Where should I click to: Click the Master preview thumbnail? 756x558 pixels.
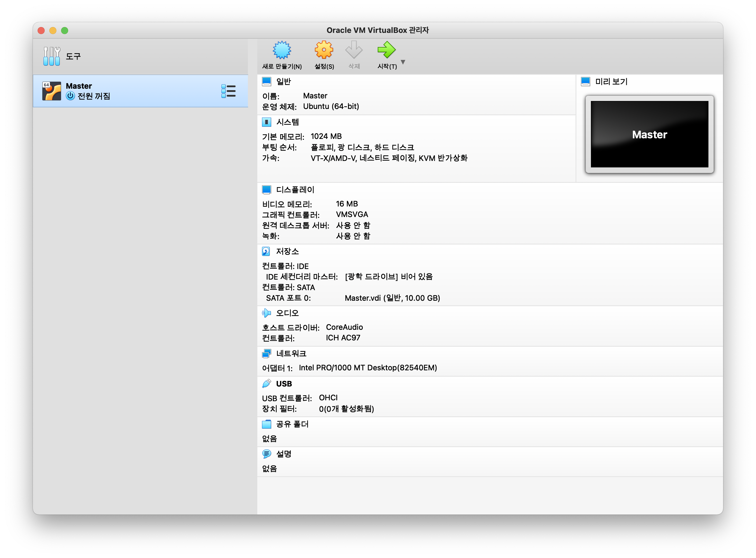pyautogui.click(x=649, y=134)
